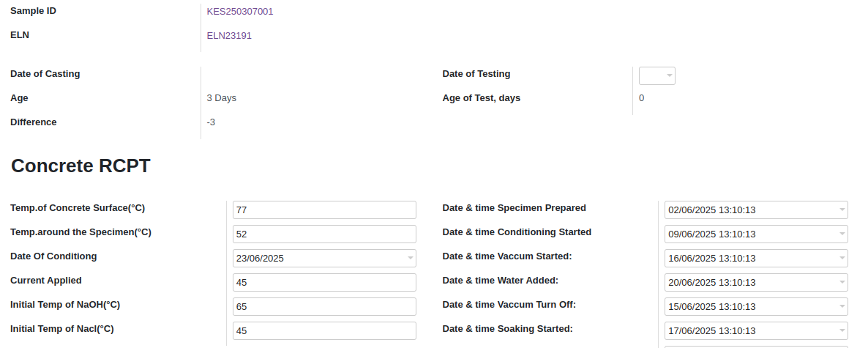Open Date & time Conditioning Started dropdown arrow
Screen dimensions: 868x348
tap(842, 234)
